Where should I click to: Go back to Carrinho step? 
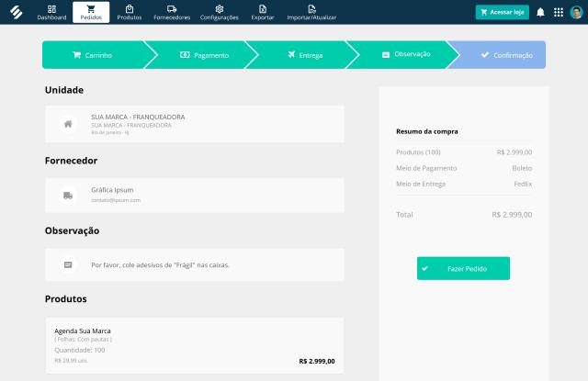93,55
